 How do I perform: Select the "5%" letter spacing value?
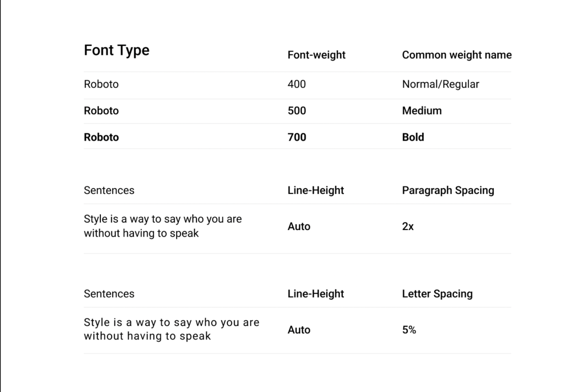coord(409,330)
